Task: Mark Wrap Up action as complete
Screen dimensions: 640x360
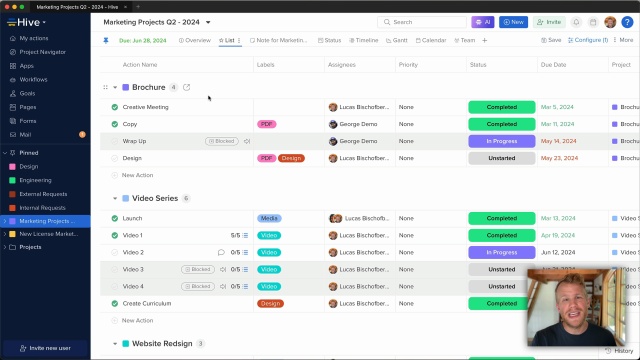Action: pos(115,141)
